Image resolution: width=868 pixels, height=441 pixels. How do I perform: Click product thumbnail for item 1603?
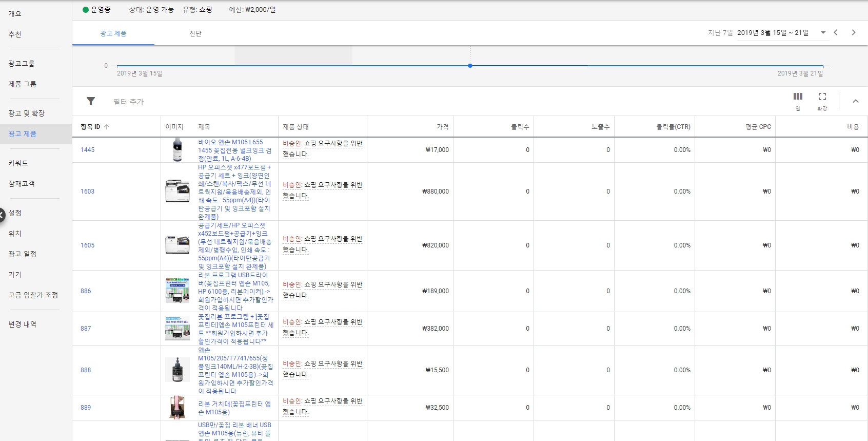pyautogui.click(x=177, y=191)
